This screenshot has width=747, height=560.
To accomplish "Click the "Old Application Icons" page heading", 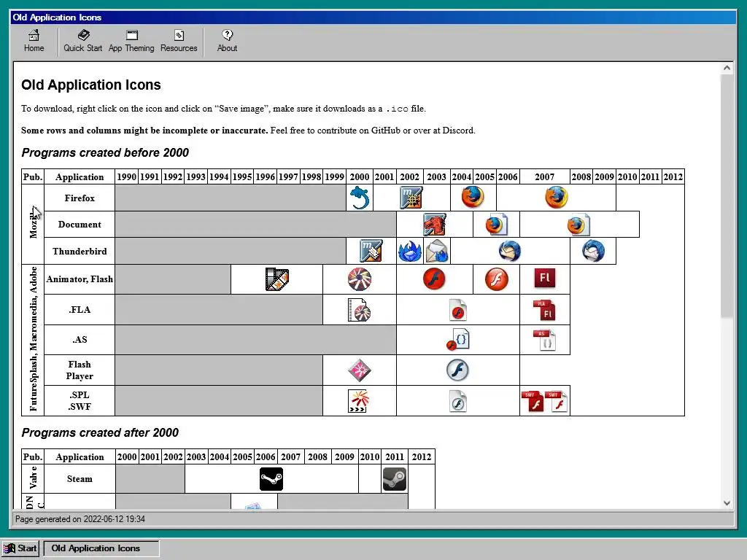I will [x=91, y=85].
